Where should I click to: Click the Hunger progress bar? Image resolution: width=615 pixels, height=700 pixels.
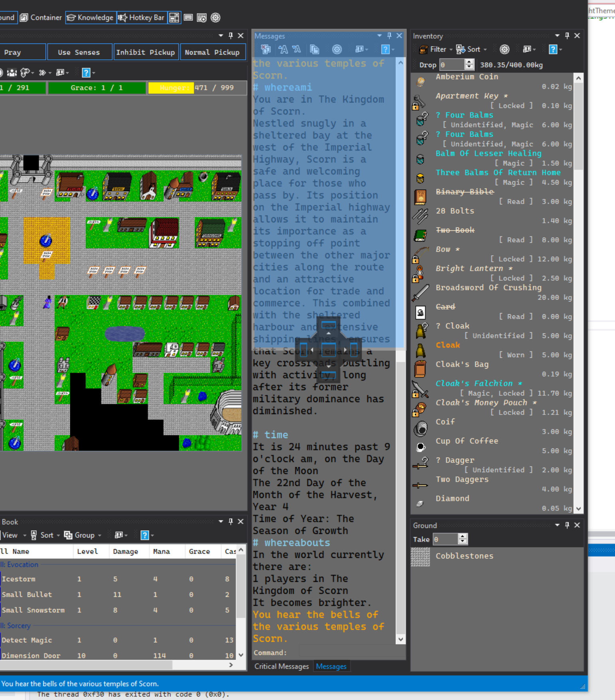click(x=197, y=88)
